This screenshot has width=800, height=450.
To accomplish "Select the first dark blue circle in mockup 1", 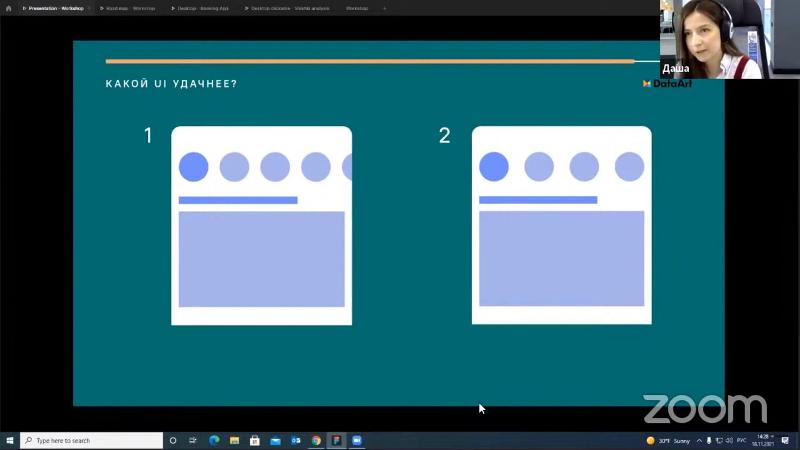I will pos(193,167).
